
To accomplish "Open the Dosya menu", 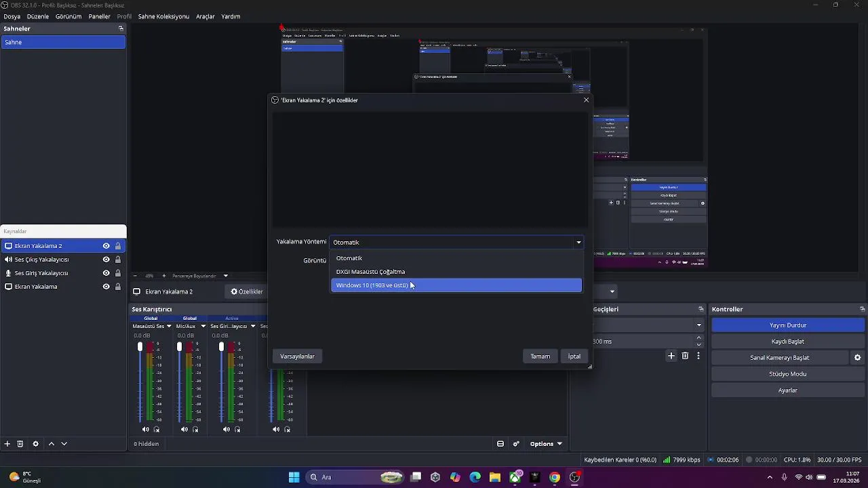I will click(x=12, y=16).
